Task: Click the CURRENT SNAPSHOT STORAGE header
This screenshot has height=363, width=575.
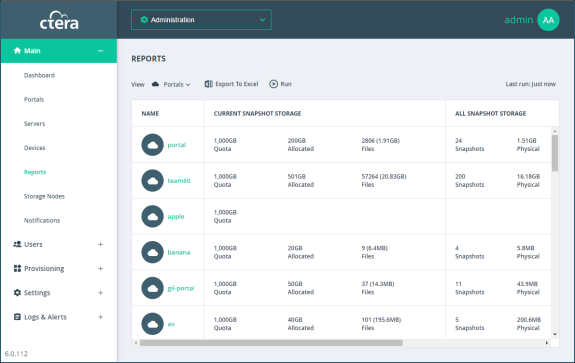Action: 257,113
